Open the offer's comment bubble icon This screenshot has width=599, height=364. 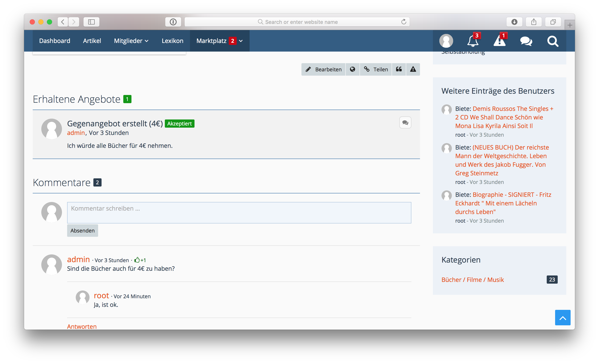[x=405, y=123]
